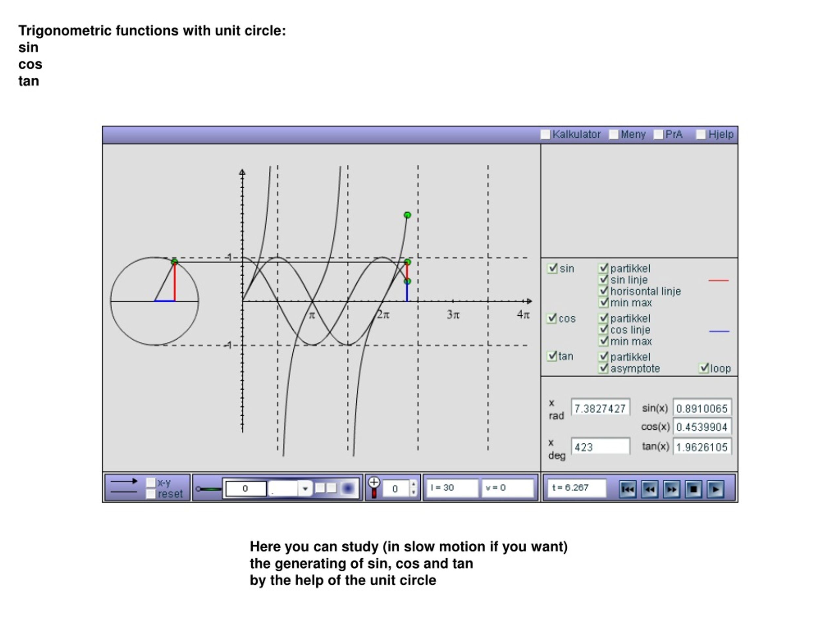Click the v = 0 field

pyautogui.click(x=508, y=488)
